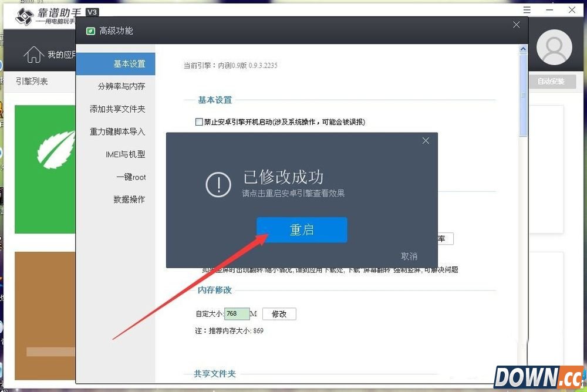587x392 pixels.
Task: Close the 高级功能 window
Action: [516, 25]
